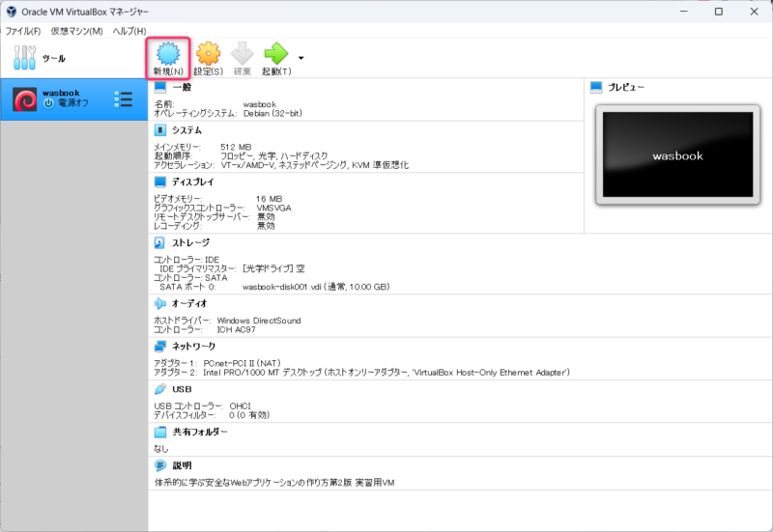This screenshot has width=773, height=532.
Task: Open Display (ディスプレイ) settings header link
Action: point(192,182)
